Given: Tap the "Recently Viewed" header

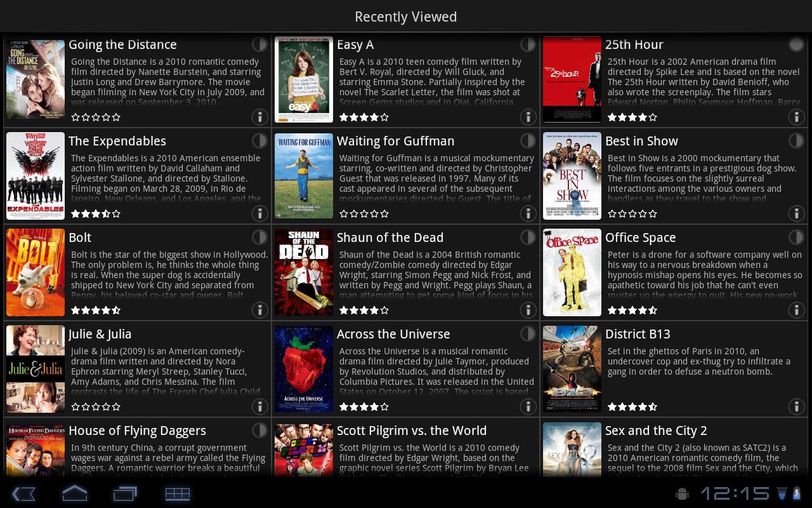Looking at the screenshot, I should click(406, 17).
